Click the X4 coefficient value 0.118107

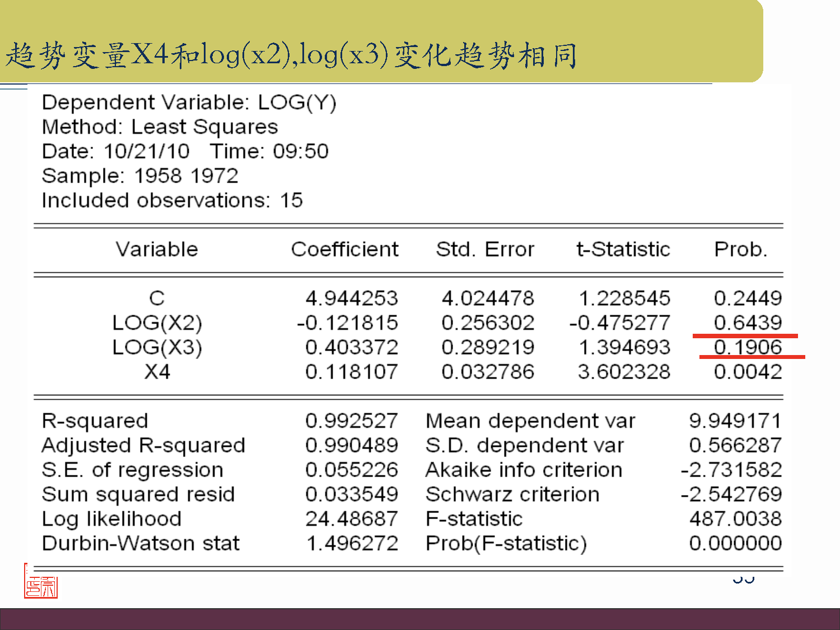[351, 372]
